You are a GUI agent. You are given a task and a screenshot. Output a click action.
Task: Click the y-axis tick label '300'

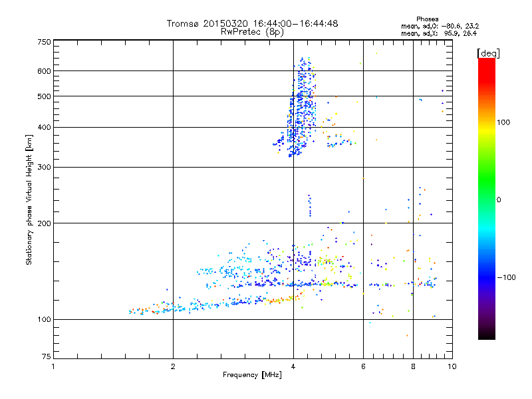pyautogui.click(x=45, y=168)
